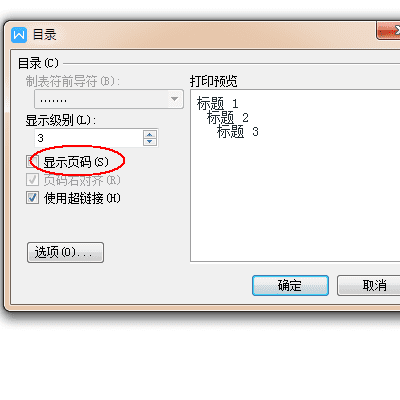Click 标题 1 in the print preview
400x400 pixels.
coord(217,103)
